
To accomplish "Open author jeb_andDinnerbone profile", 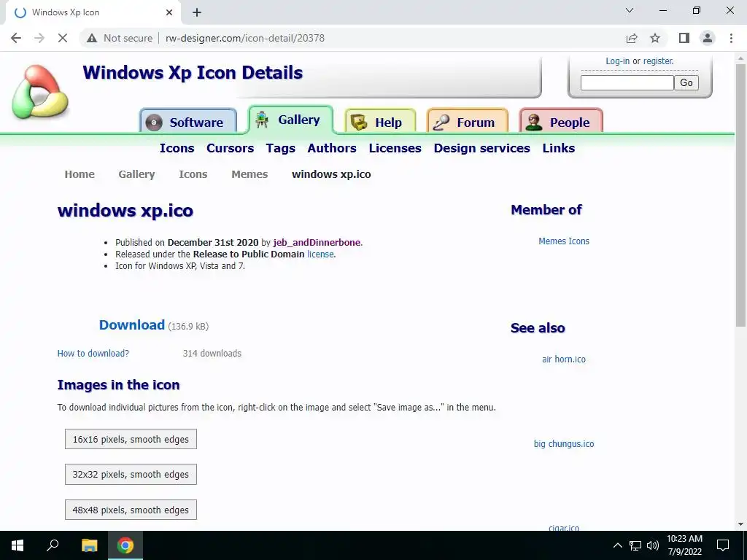I will (317, 242).
